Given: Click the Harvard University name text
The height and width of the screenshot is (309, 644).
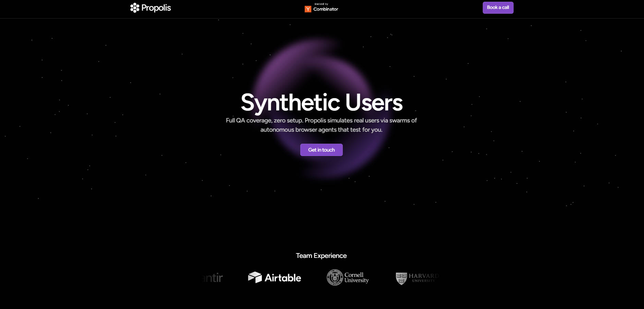Looking at the screenshot, I should pyautogui.click(x=423, y=278).
